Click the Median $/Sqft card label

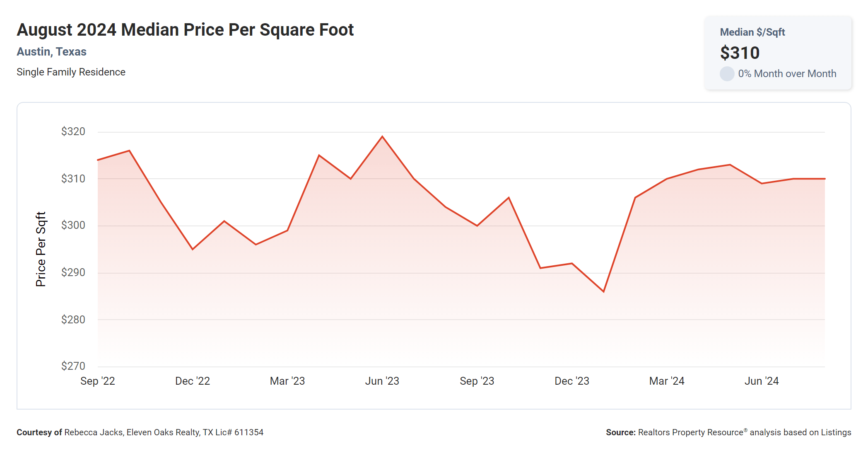pos(752,32)
